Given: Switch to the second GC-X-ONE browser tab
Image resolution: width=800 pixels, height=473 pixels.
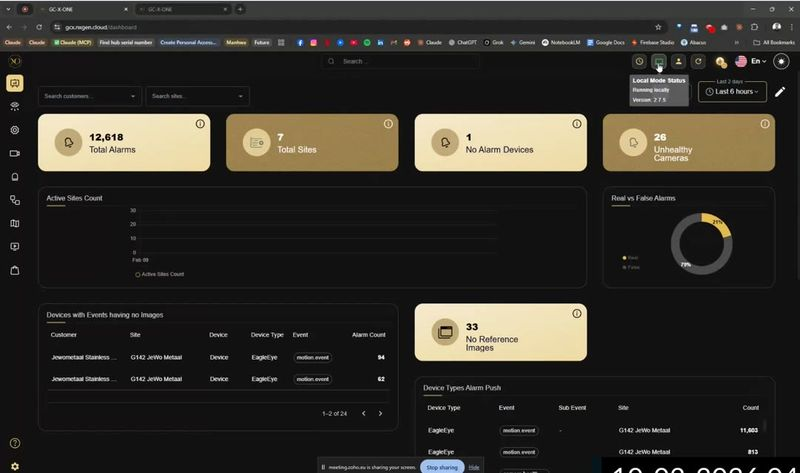Looking at the screenshot, I should (x=181, y=9).
